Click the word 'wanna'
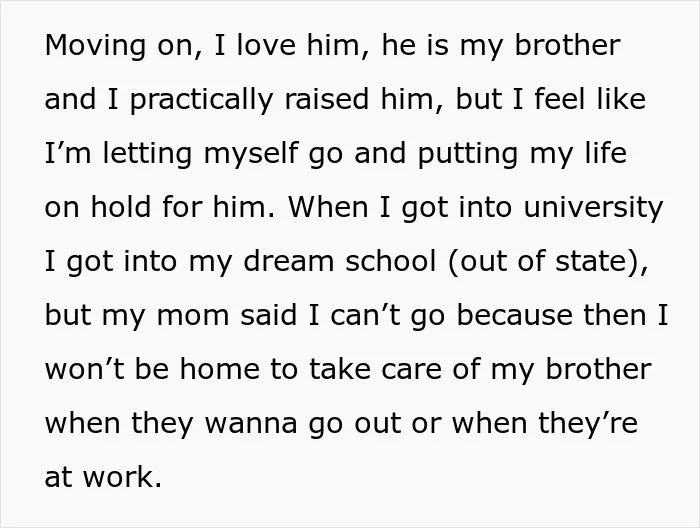The width and height of the screenshot is (700, 528). point(251,424)
